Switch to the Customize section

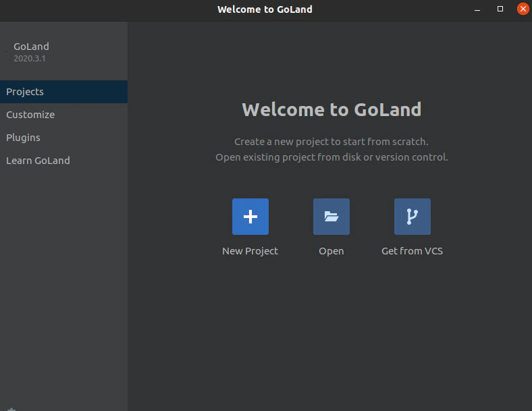(x=63, y=115)
